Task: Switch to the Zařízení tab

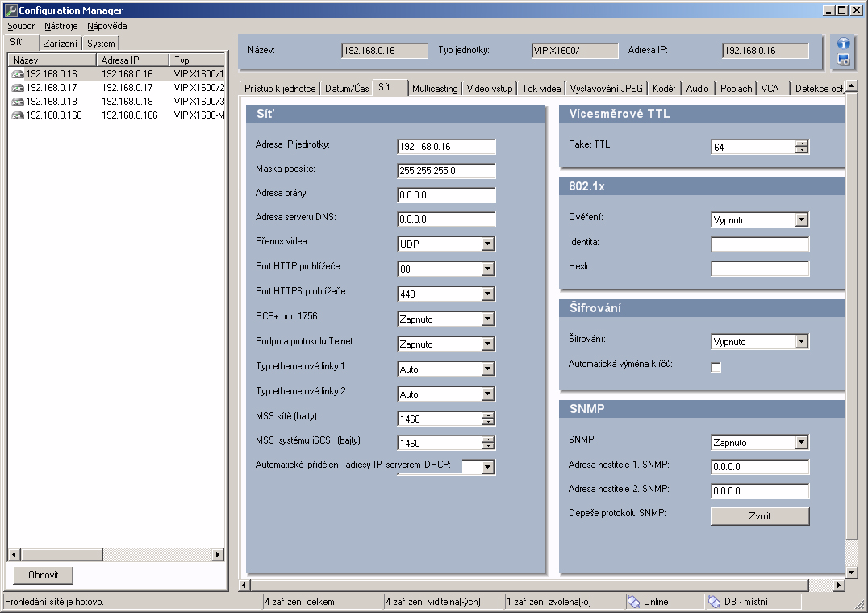Action: pos(61,44)
